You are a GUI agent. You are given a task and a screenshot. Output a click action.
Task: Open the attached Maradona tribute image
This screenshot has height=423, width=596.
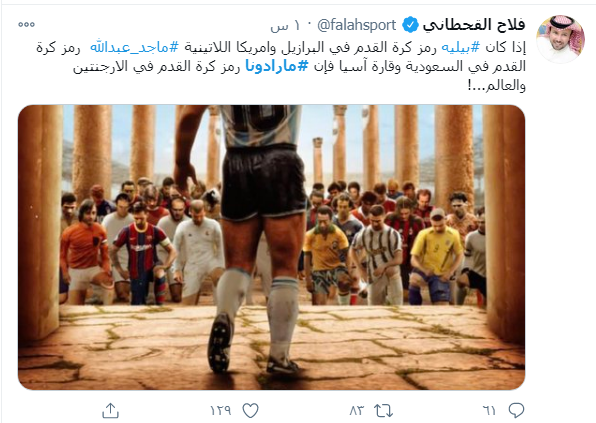[x=271, y=247]
